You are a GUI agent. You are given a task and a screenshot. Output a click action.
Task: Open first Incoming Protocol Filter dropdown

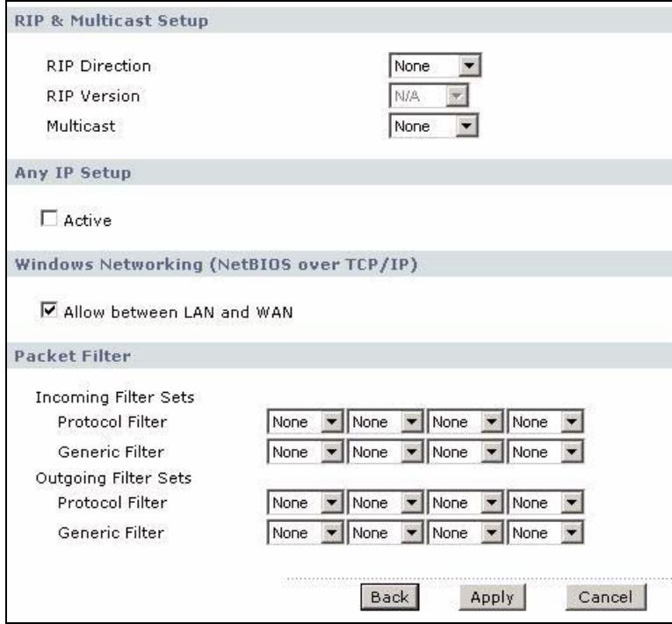tap(305, 422)
